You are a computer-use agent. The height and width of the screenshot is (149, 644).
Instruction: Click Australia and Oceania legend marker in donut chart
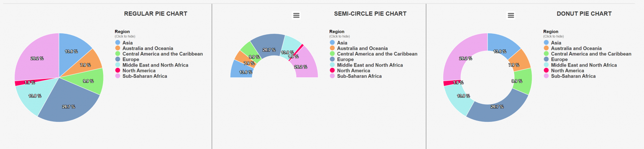[546, 48]
